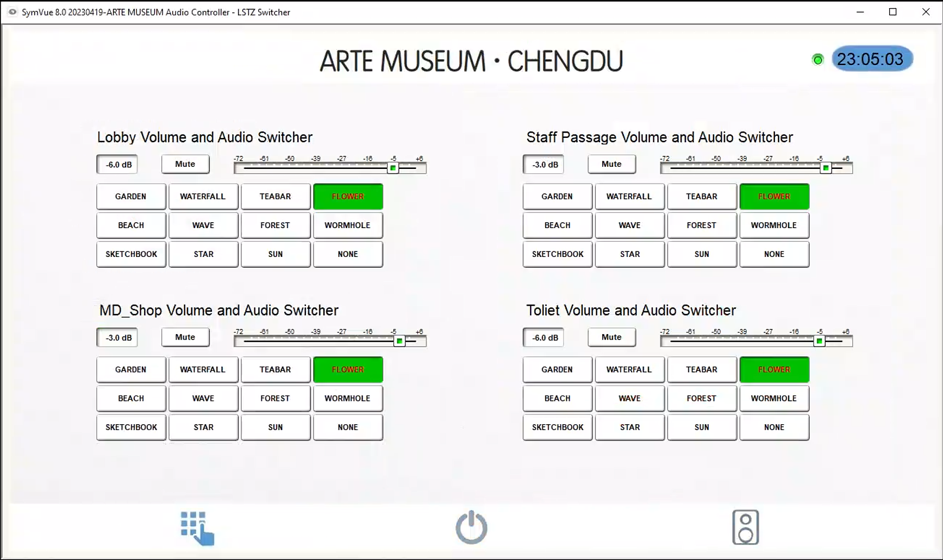Open the grid touch panel icon
This screenshot has width=943, height=560.
(197, 528)
